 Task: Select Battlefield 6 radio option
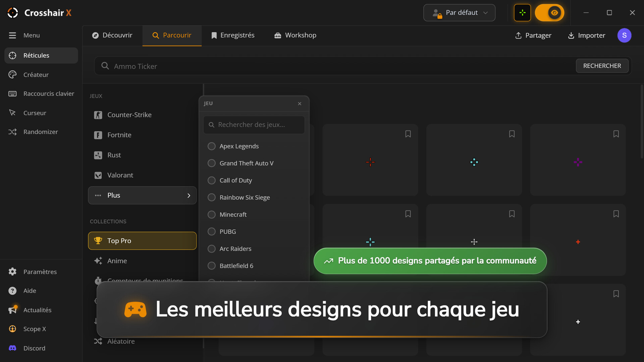(212, 266)
